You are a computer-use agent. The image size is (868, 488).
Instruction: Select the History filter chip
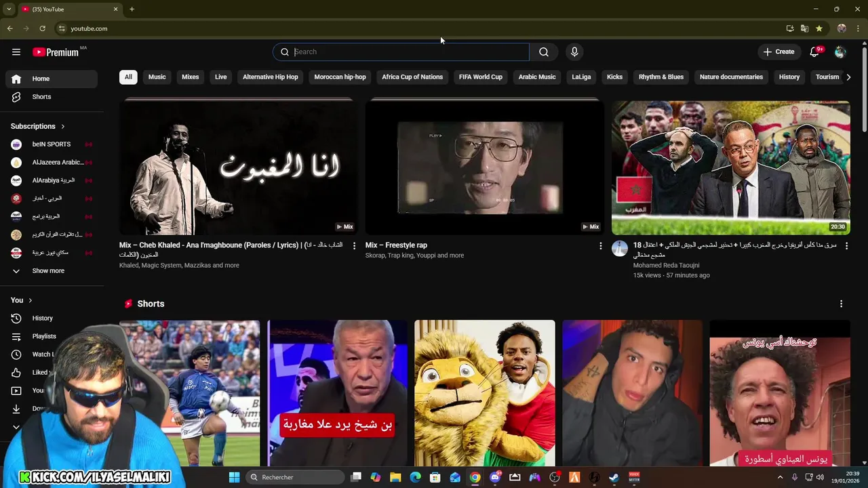789,77
